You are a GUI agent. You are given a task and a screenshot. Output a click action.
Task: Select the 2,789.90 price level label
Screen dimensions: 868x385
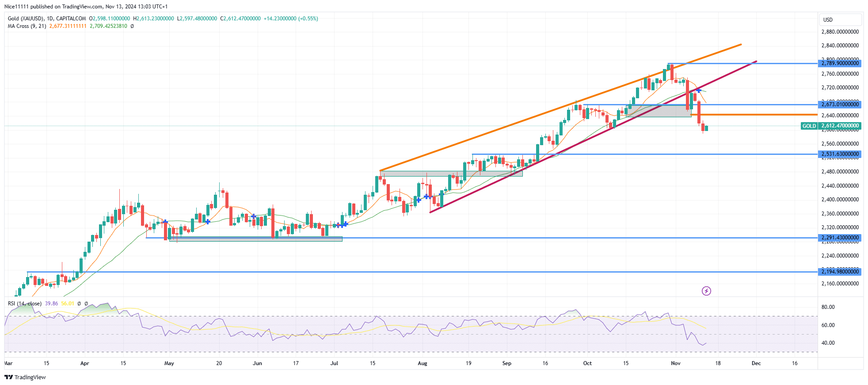pyautogui.click(x=840, y=63)
